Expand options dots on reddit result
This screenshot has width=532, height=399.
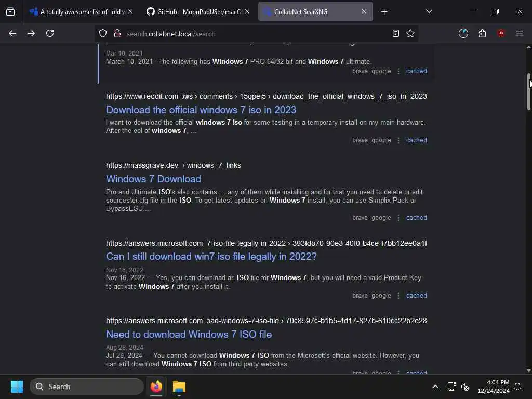(x=398, y=140)
